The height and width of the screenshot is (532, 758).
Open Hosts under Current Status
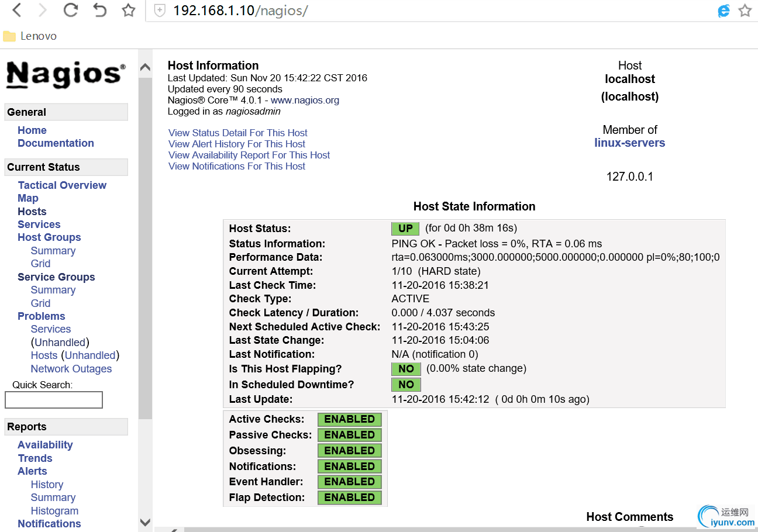[x=32, y=212]
